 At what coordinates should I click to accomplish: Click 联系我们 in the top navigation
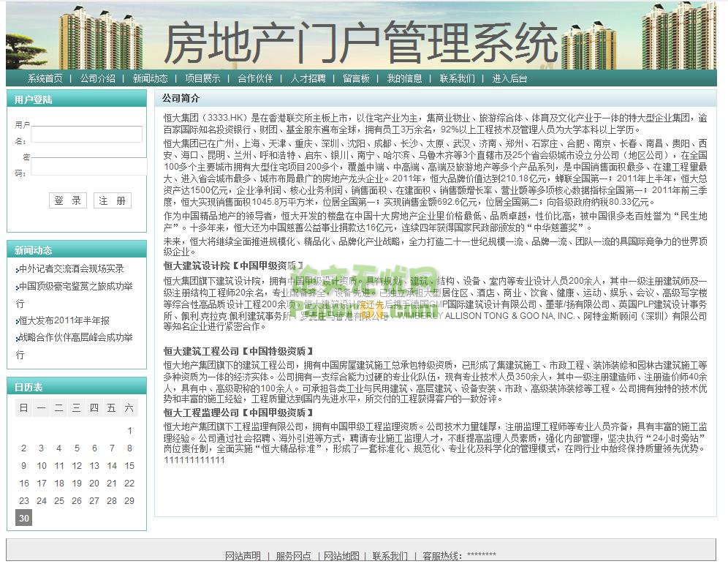coord(458,78)
